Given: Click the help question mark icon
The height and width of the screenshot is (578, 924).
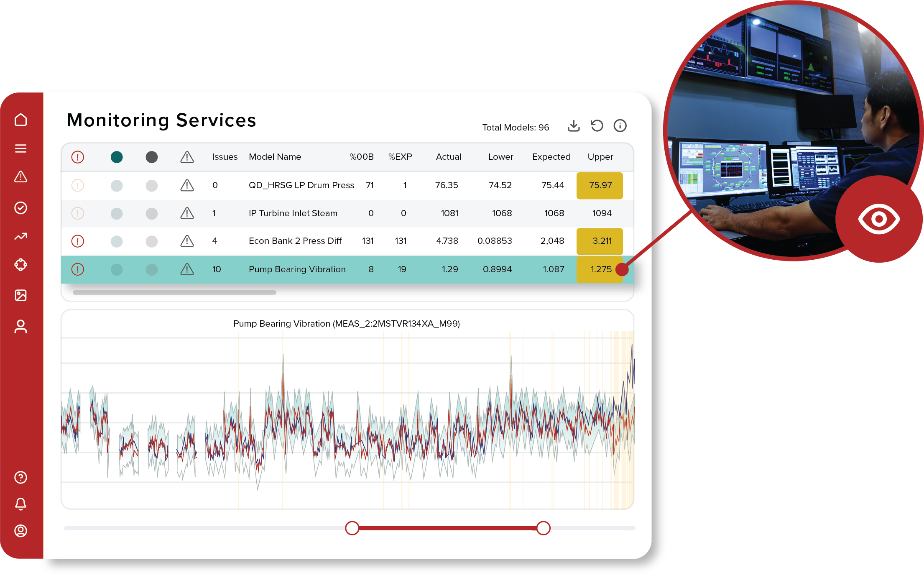Looking at the screenshot, I should 21,477.
